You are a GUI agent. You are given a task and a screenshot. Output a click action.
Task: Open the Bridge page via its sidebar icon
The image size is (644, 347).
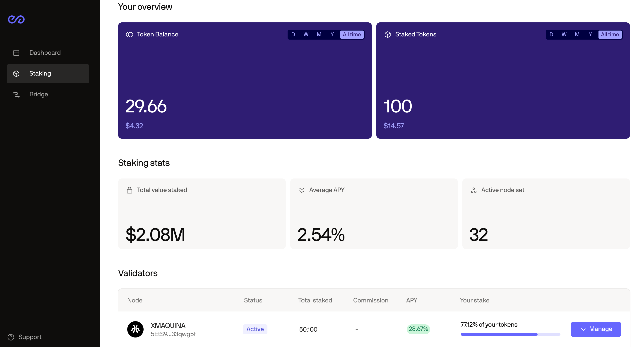tap(17, 94)
